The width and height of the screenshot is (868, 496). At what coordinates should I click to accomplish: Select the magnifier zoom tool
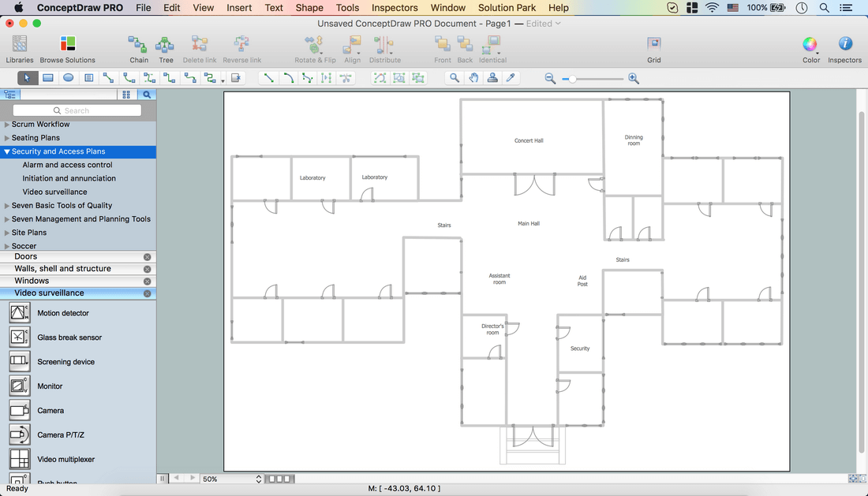(454, 78)
